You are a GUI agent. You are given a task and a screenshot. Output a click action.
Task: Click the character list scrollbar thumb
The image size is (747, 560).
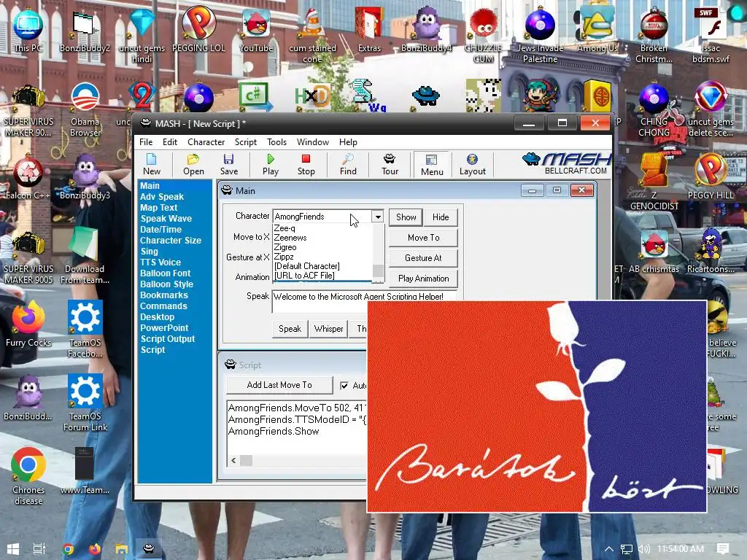tap(378, 271)
